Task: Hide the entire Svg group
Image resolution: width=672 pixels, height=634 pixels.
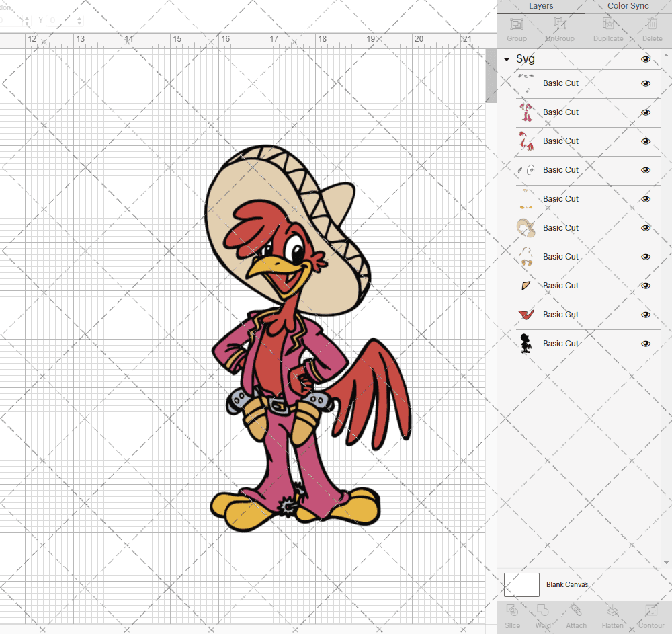Action: [x=645, y=59]
